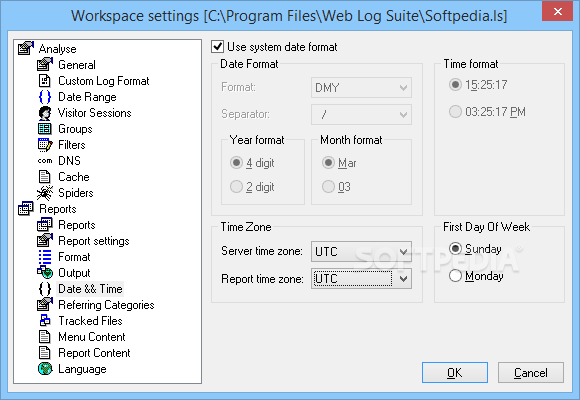The image size is (580, 400).
Task: Select Spiders in the tree
Action: (76, 193)
